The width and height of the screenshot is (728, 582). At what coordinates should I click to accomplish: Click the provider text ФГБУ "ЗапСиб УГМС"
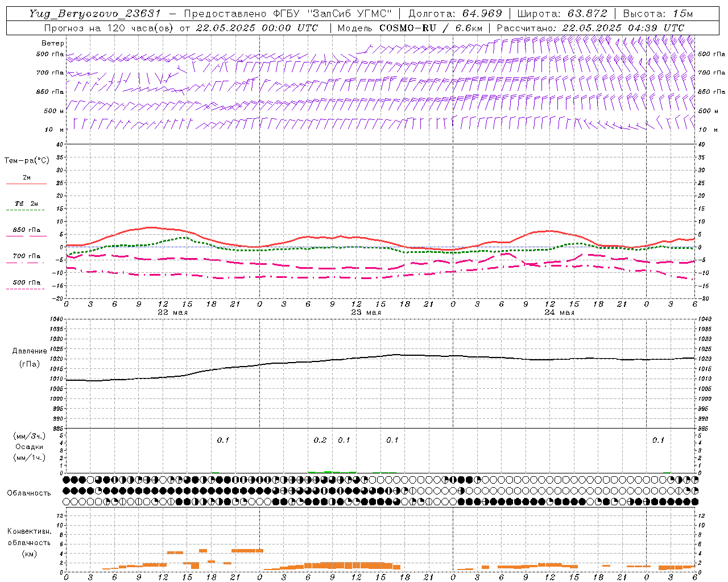tap(332, 14)
